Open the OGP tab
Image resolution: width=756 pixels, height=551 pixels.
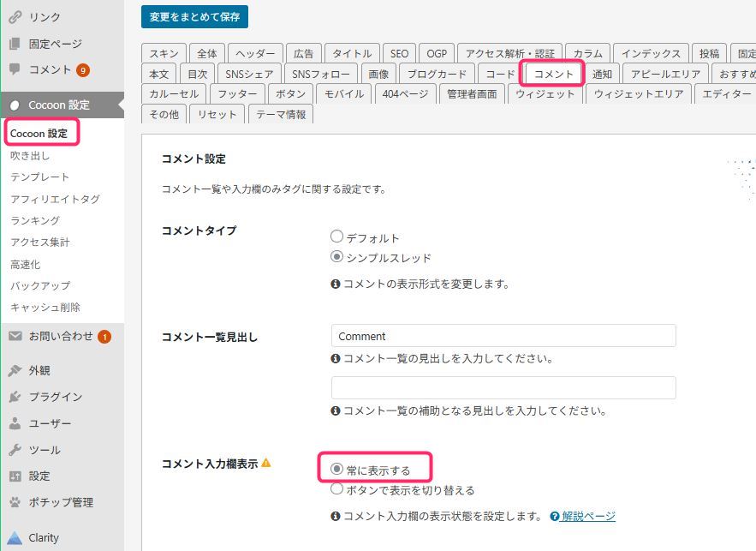pos(437,53)
